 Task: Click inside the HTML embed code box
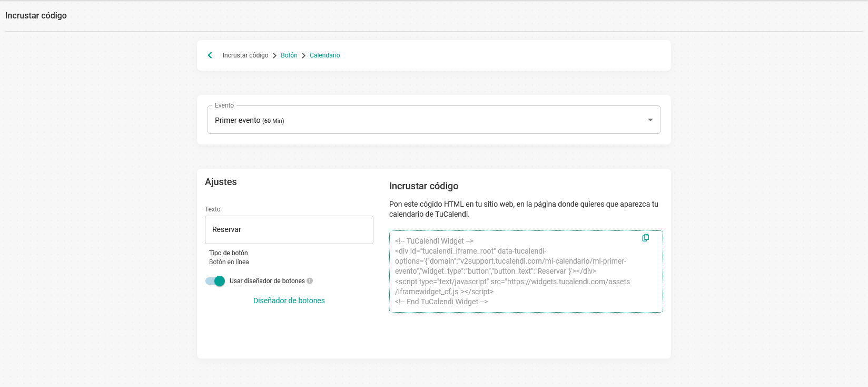point(526,272)
